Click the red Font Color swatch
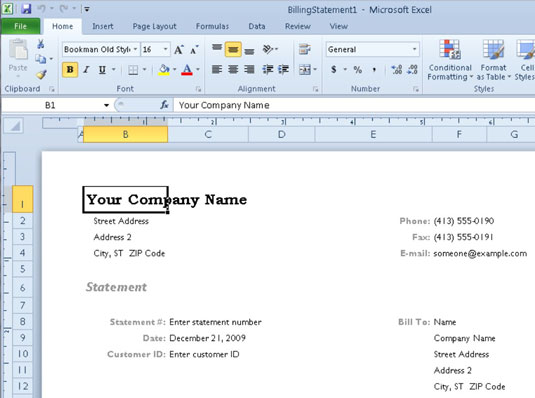The image size is (535, 398). [187, 70]
